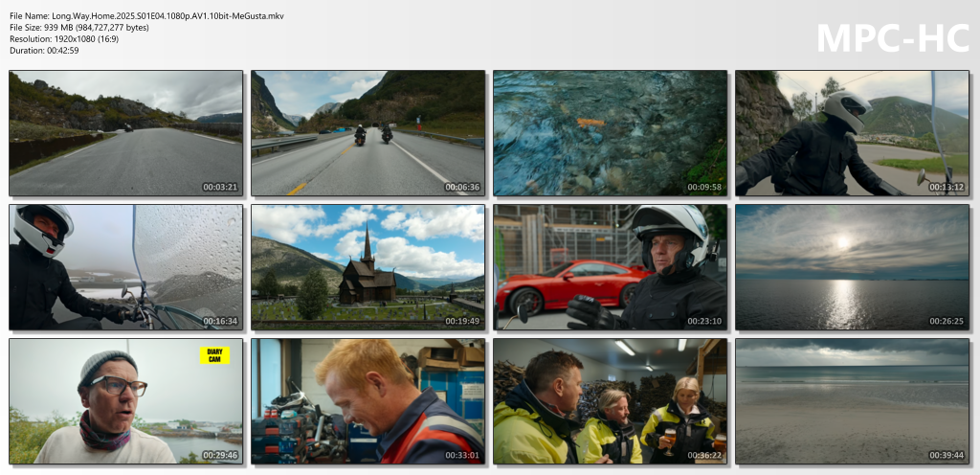Open the empty mountain road thumbnail
This screenshot has width=980, height=475.
125,133
